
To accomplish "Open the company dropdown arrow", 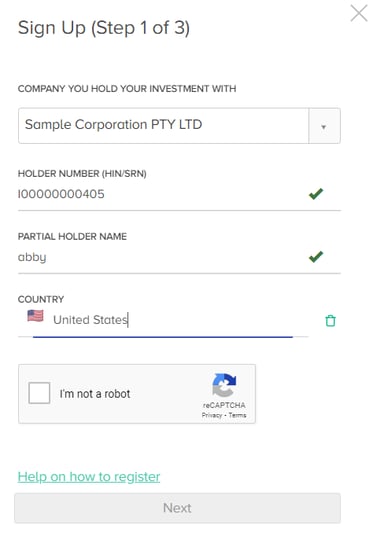I will tap(324, 126).
